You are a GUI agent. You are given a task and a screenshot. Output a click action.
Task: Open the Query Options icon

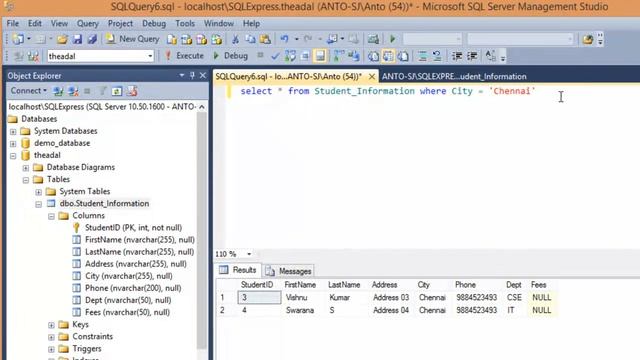click(305, 56)
